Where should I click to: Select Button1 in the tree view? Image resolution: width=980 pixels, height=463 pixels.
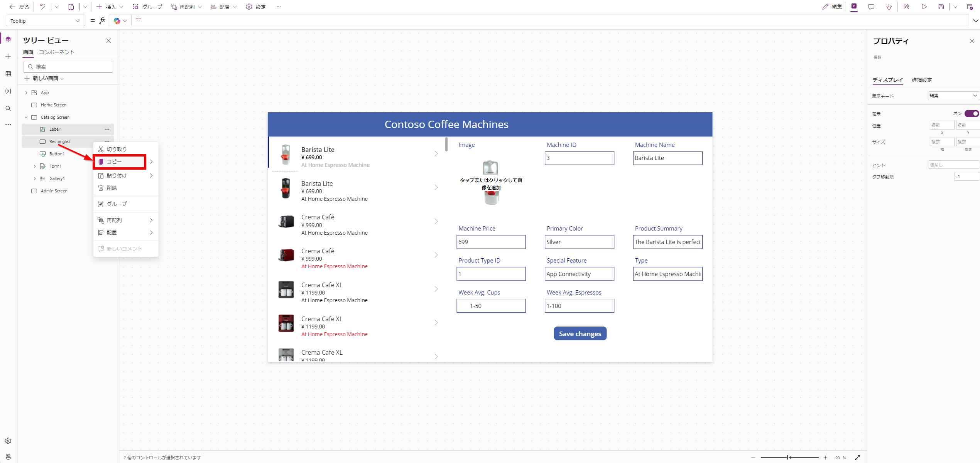click(57, 154)
